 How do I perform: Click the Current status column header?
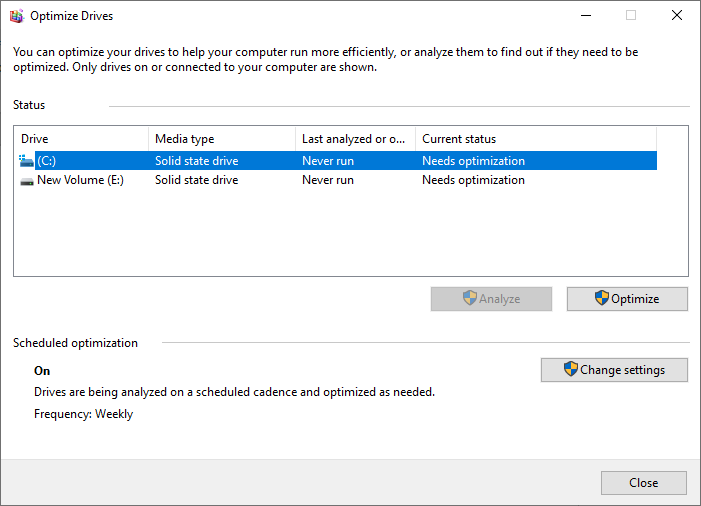(x=536, y=139)
